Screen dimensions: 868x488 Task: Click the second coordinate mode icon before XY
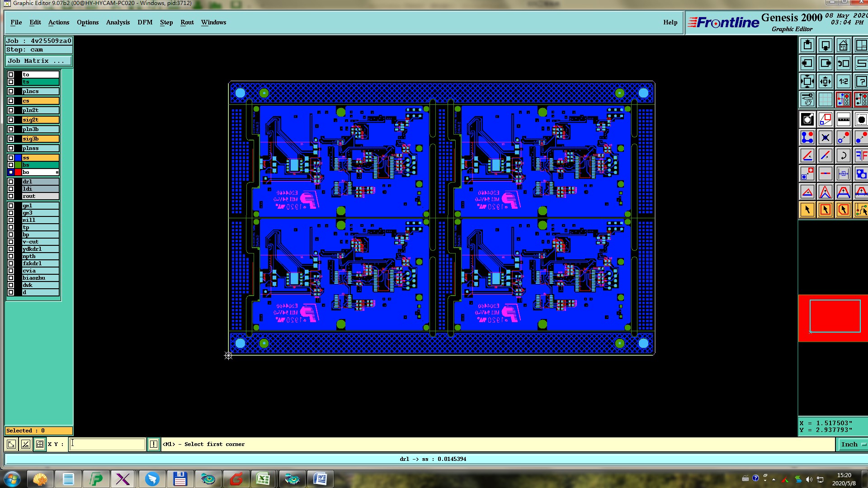(26, 444)
